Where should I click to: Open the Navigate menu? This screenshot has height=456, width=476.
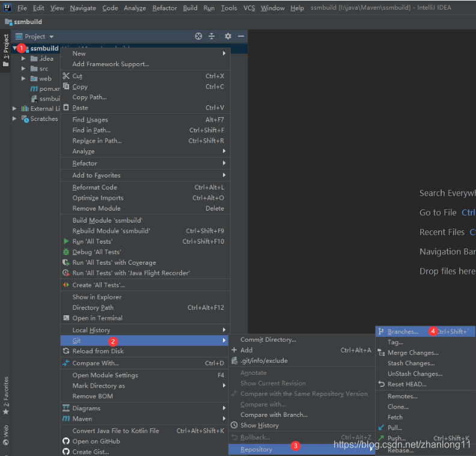(83, 8)
